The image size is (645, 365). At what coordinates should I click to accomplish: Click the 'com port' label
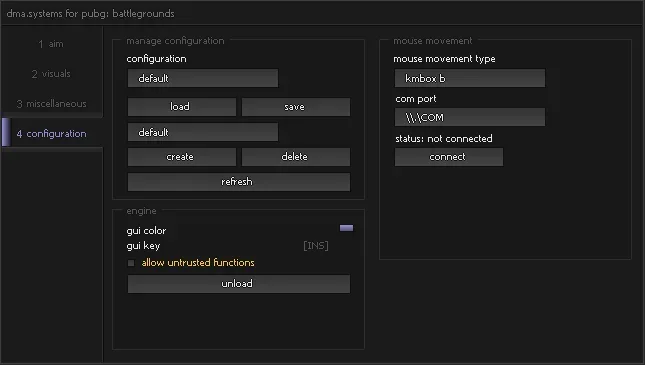(x=416, y=99)
